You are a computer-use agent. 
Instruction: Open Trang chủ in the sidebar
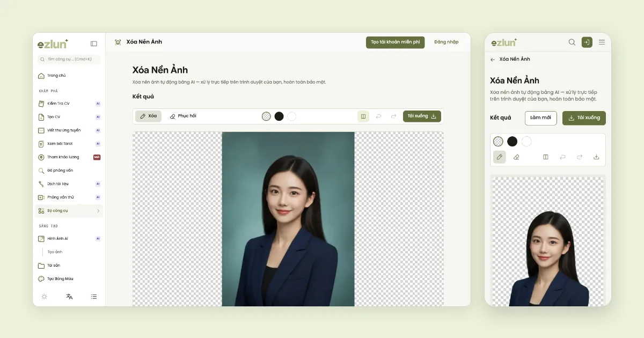[69, 76]
